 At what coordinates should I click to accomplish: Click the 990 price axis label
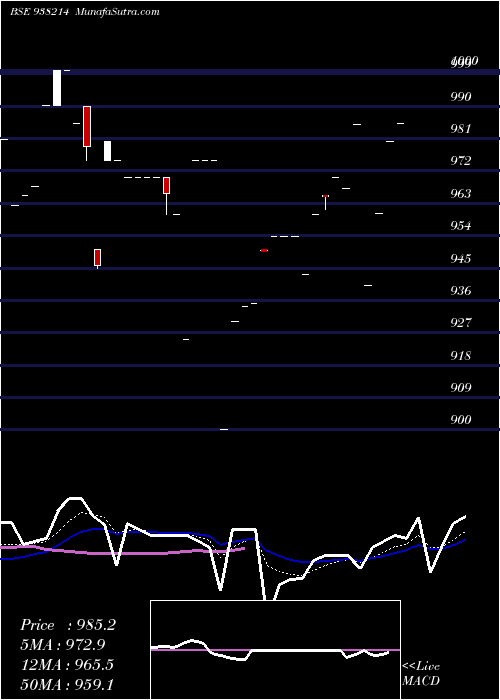point(461,96)
